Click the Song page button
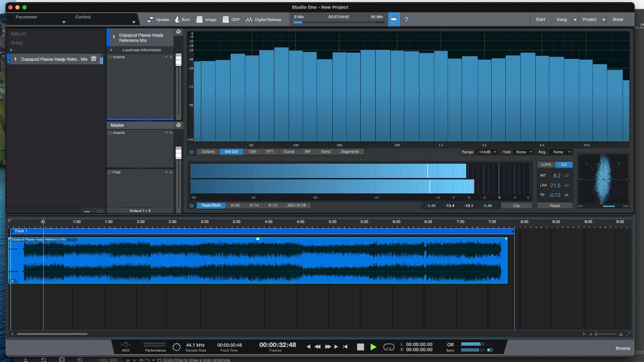The image size is (644, 362). (562, 20)
